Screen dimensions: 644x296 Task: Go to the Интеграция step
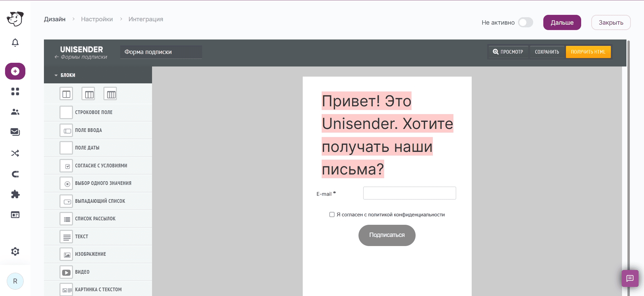point(146,19)
